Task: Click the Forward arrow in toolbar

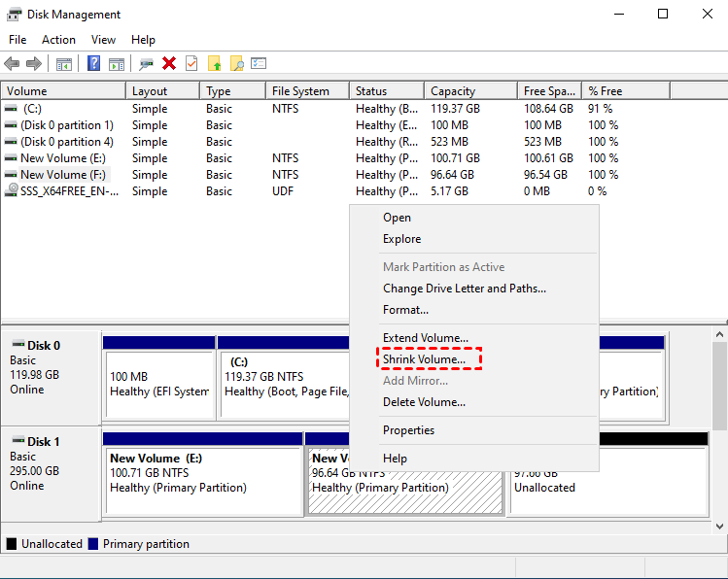Action: [x=33, y=64]
